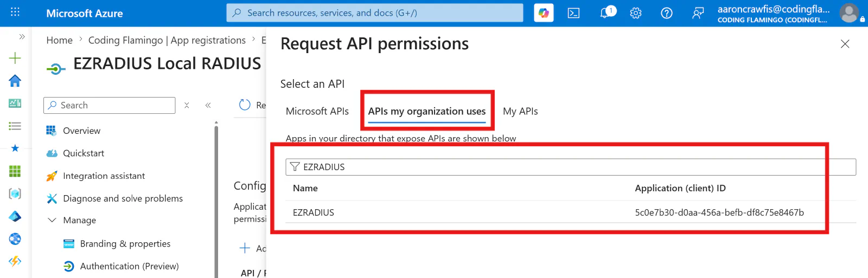This screenshot has height=278, width=868.
Task: Open Diagnose and solve problems
Action: 123,198
